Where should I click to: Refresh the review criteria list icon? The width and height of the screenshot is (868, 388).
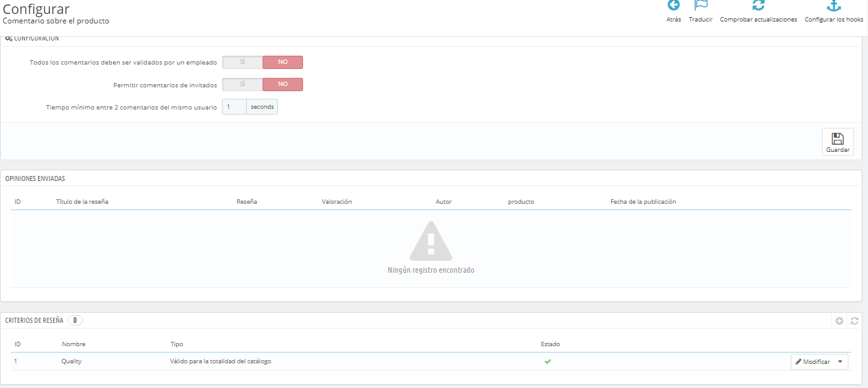[854, 321]
